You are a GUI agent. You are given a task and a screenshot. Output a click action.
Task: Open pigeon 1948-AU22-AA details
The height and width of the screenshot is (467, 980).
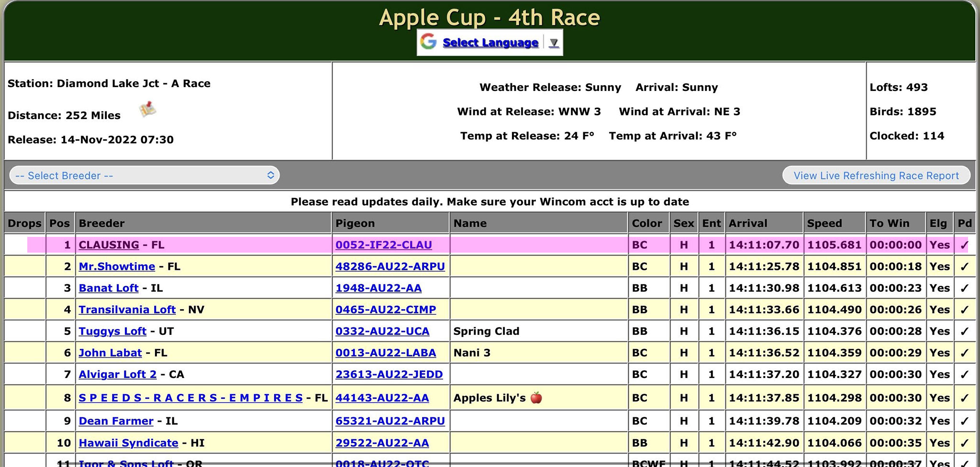379,288
